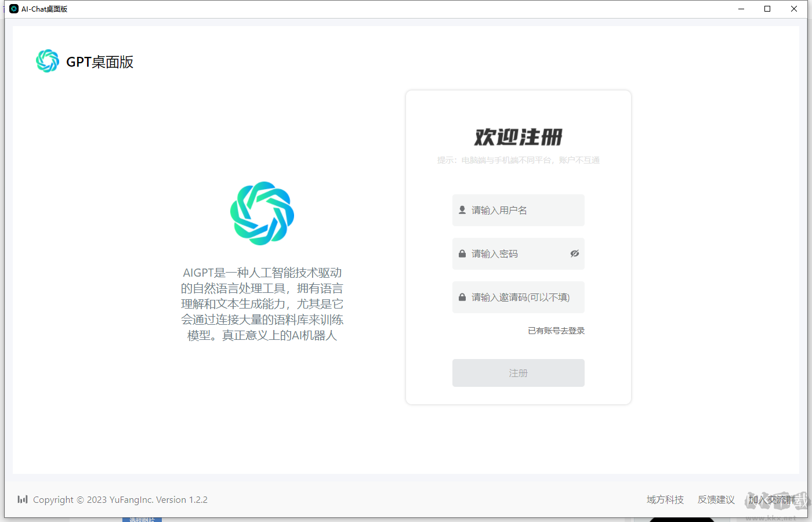Open the 反馈建议 feedback link

click(716, 499)
